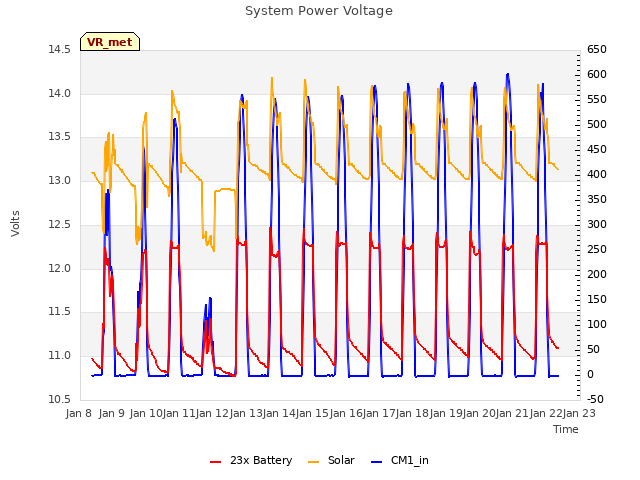Click the VR_met label box

pyautogui.click(x=110, y=42)
